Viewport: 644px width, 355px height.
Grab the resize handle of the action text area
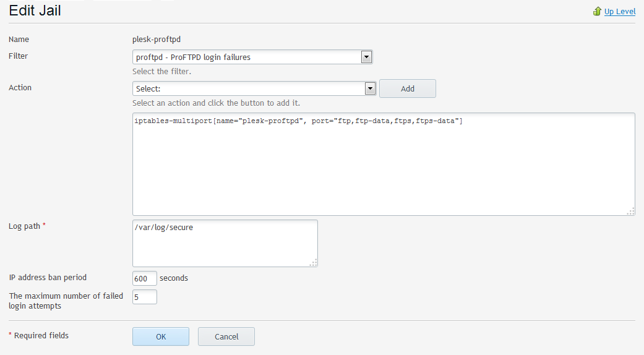(x=630, y=211)
